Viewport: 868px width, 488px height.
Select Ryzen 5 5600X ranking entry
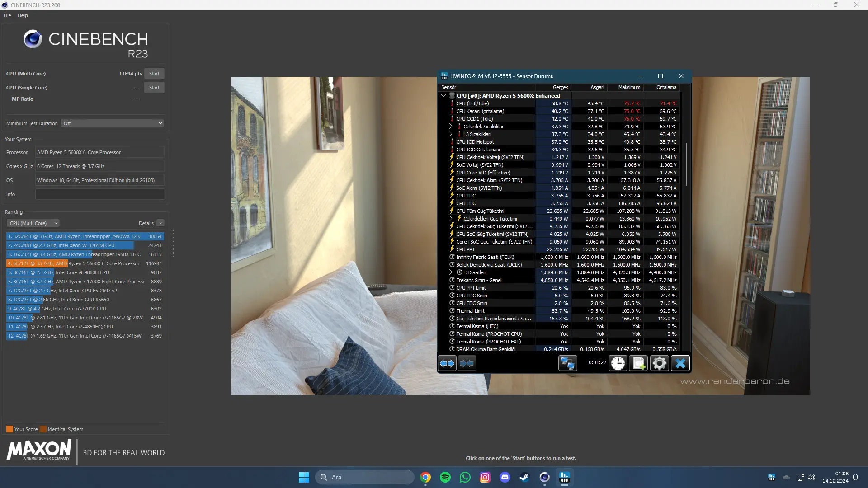click(x=85, y=263)
